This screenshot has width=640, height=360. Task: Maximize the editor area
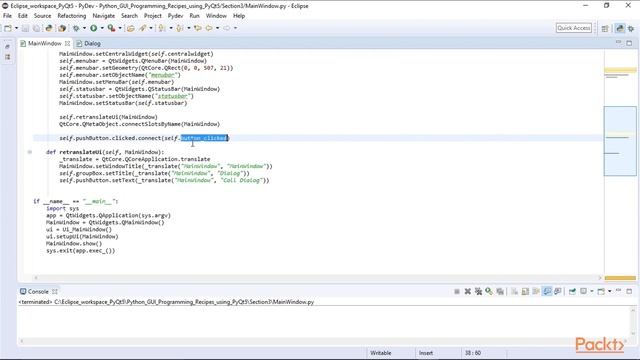629,43
